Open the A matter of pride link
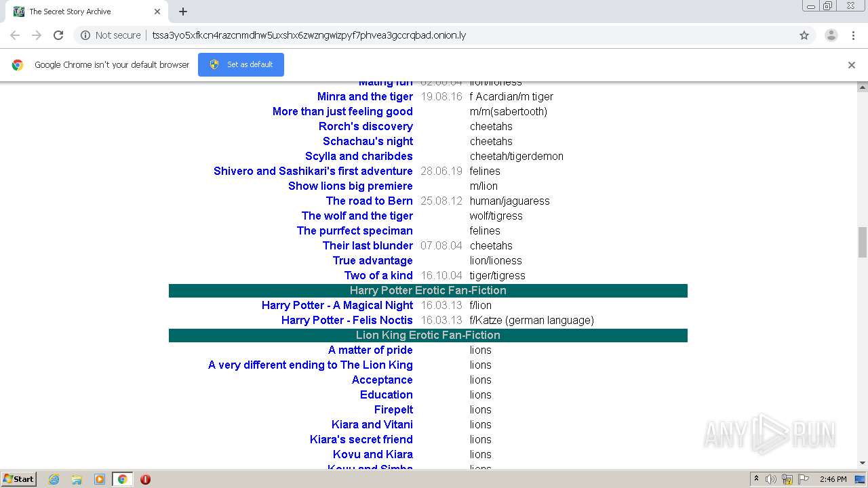 pyautogui.click(x=370, y=350)
